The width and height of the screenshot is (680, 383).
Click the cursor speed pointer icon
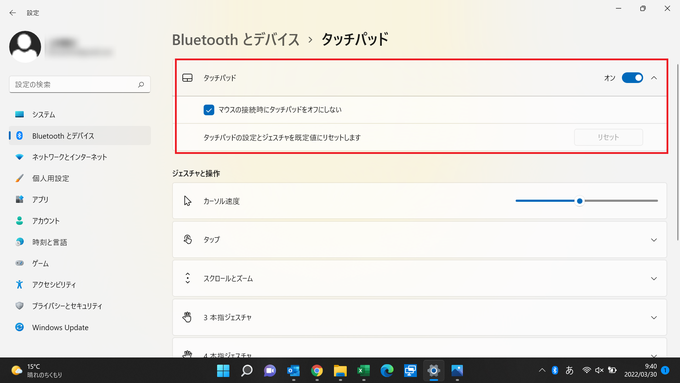tap(187, 201)
